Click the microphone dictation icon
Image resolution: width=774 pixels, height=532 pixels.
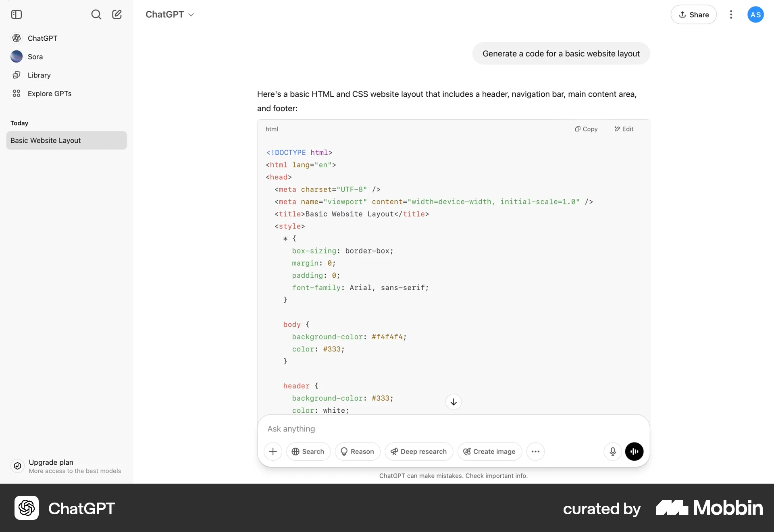point(612,451)
